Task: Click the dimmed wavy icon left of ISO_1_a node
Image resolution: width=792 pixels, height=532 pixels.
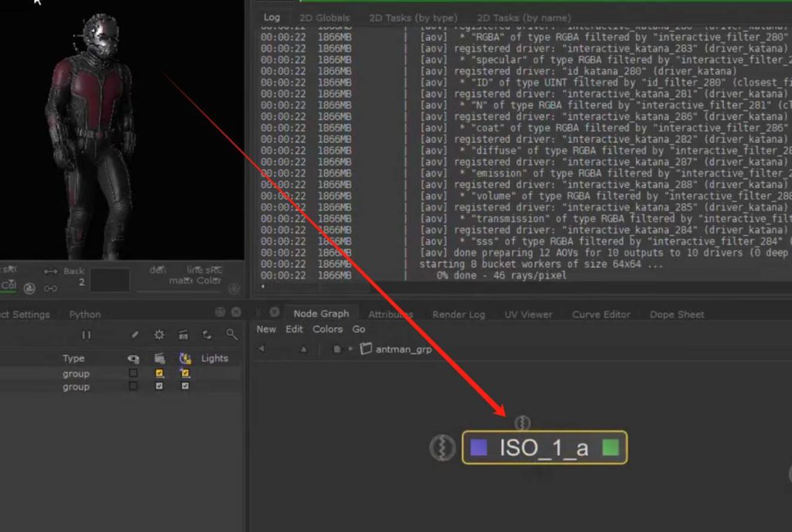Action: [442, 448]
